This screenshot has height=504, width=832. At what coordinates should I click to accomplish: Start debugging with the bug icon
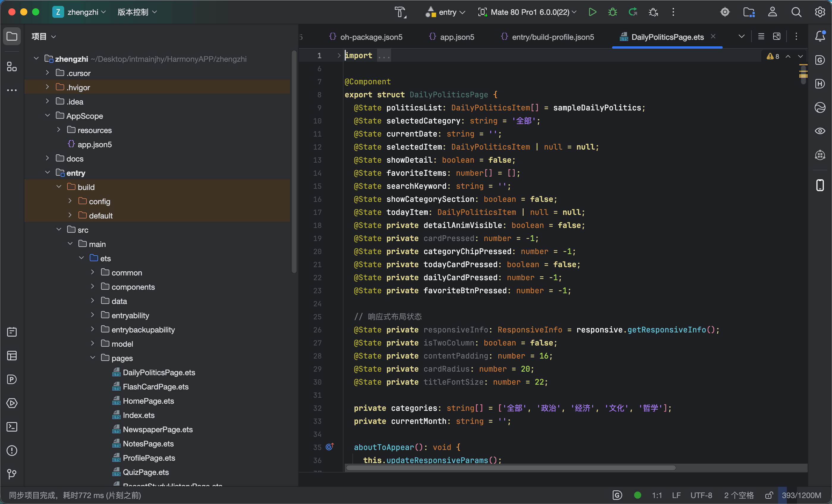coord(612,12)
